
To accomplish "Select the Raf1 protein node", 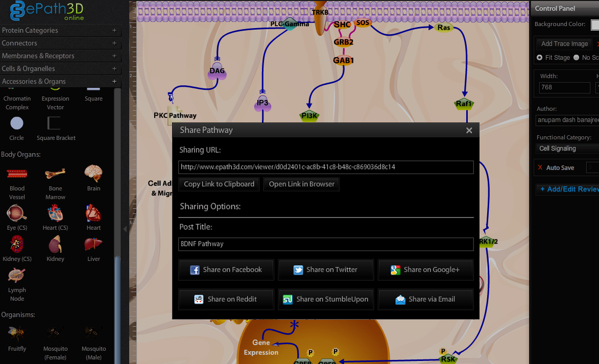I will [x=464, y=104].
